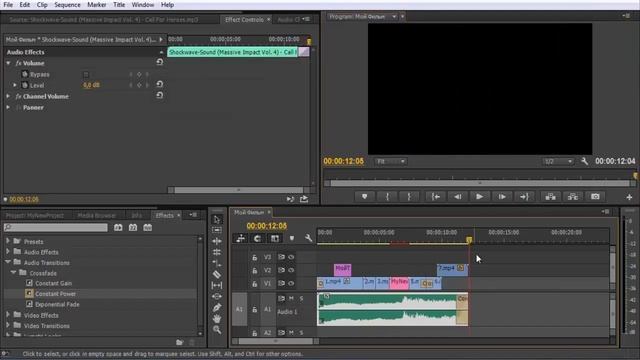
Task: Reset the Volume effect
Action: [160, 62]
